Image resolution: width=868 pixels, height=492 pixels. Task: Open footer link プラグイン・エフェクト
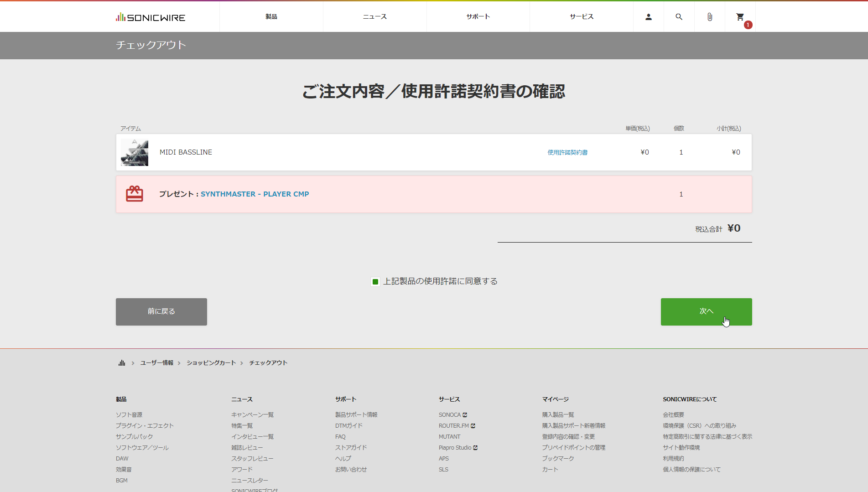[145, 426]
